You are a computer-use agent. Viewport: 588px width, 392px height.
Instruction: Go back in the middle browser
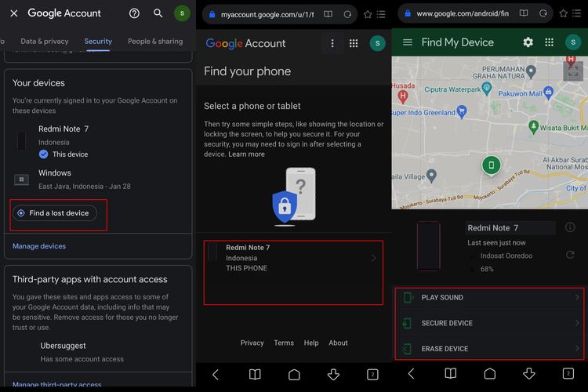[x=216, y=375]
